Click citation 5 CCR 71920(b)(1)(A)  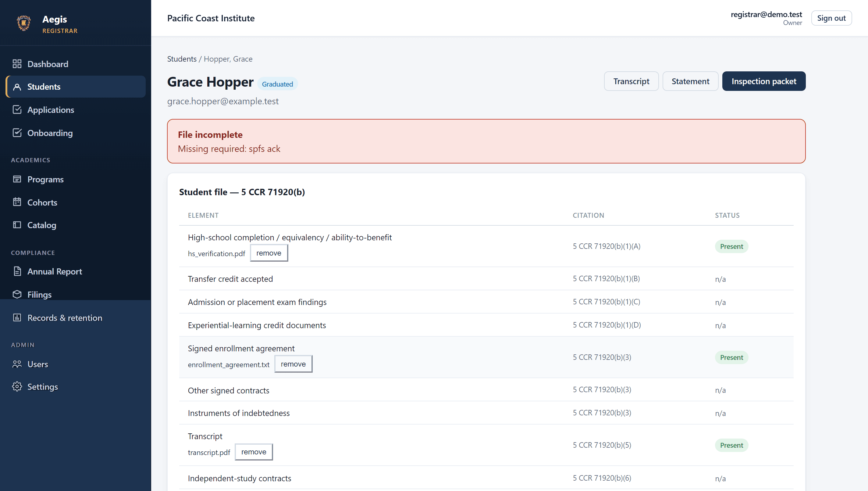(607, 246)
